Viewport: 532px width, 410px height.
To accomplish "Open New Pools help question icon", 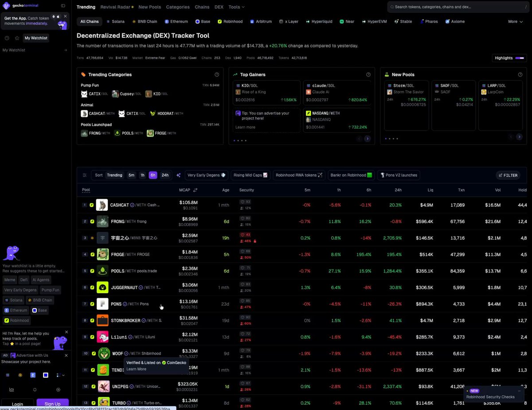I will pyautogui.click(x=520, y=75).
